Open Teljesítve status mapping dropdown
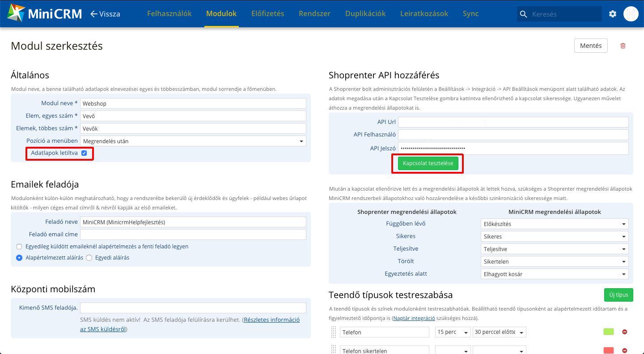The image size is (644, 354). click(555, 249)
